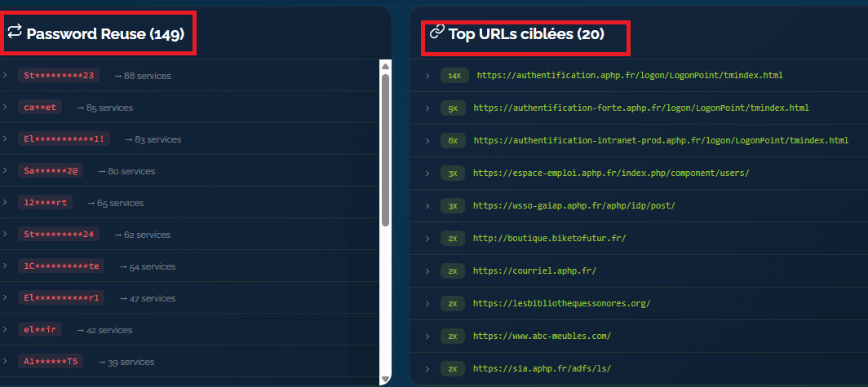Expand the espace-emploi.aphp.fr row chevron
Image resolution: width=868 pixels, height=387 pixels.
click(x=427, y=174)
